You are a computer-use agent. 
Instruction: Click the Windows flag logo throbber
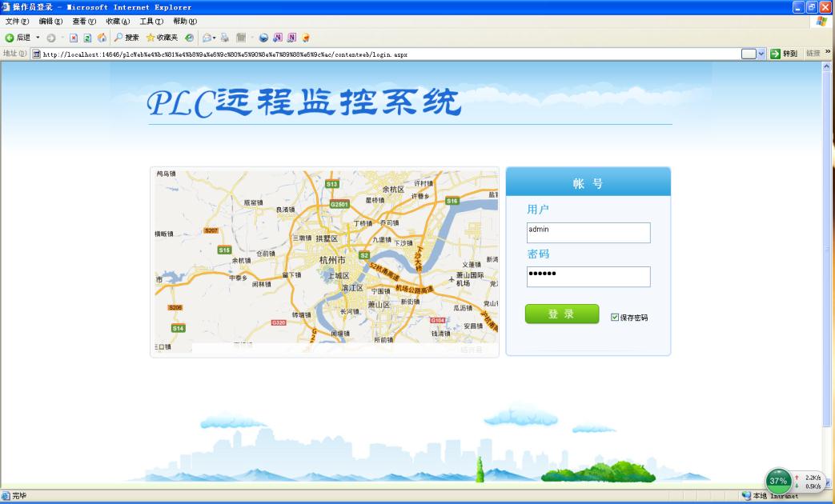click(821, 22)
